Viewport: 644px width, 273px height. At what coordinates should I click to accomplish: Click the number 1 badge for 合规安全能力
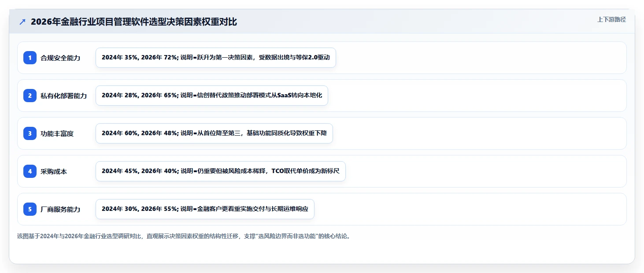click(30, 58)
